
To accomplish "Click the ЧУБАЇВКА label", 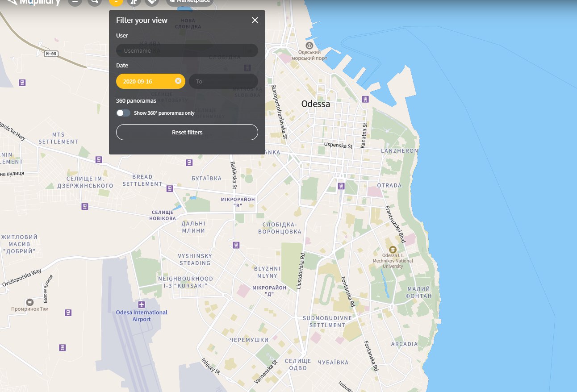I will 333,362.
